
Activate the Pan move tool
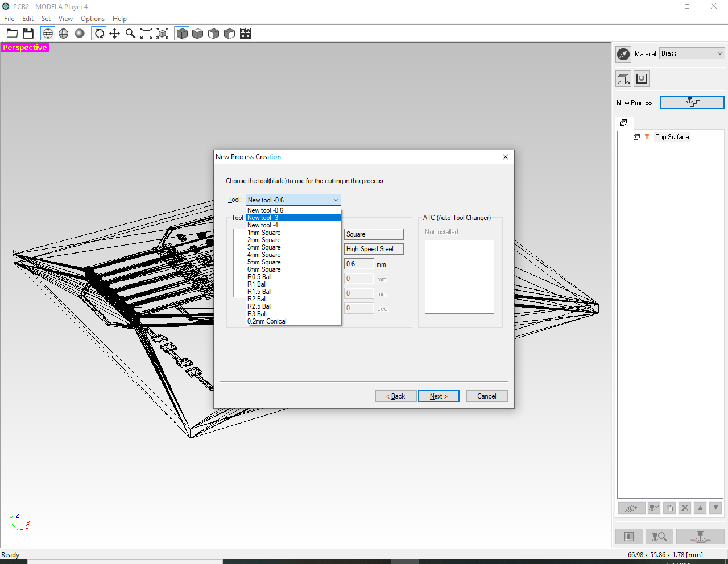[x=114, y=34]
